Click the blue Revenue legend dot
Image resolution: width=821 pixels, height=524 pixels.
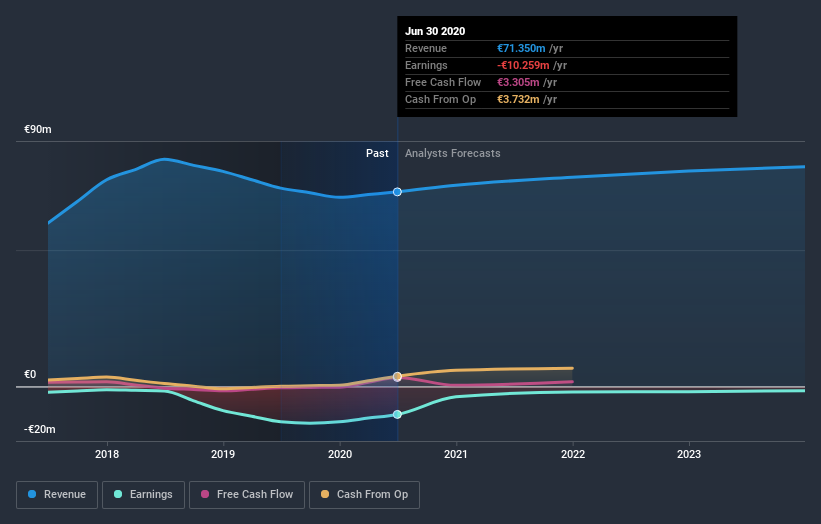coord(32,494)
